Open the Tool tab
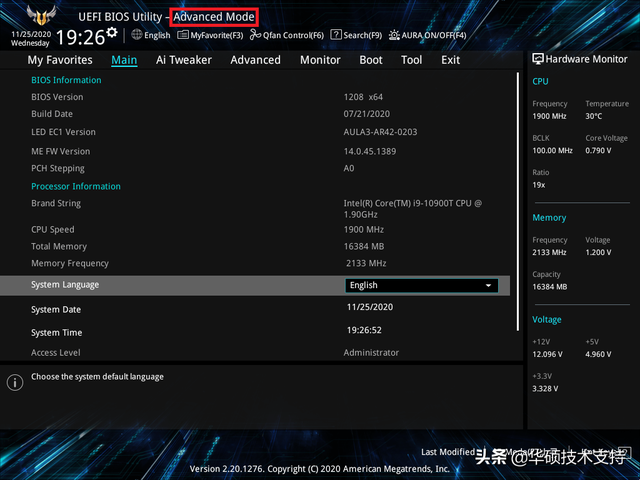Screen dimensions: 640x480 point(411,60)
